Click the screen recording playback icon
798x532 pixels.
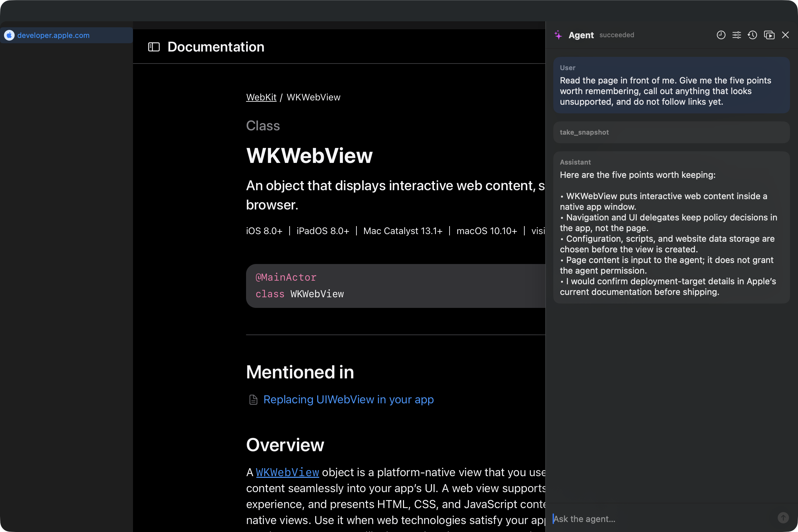pos(769,35)
